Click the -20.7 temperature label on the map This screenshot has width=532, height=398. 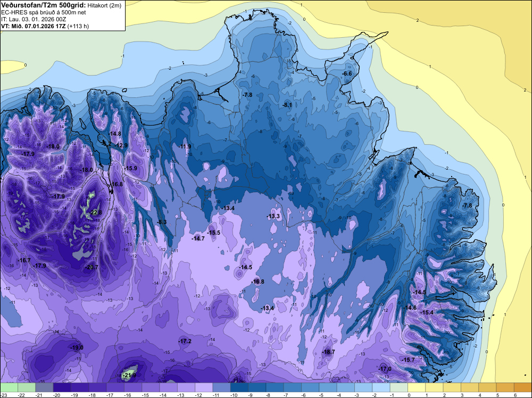[x=92, y=267]
